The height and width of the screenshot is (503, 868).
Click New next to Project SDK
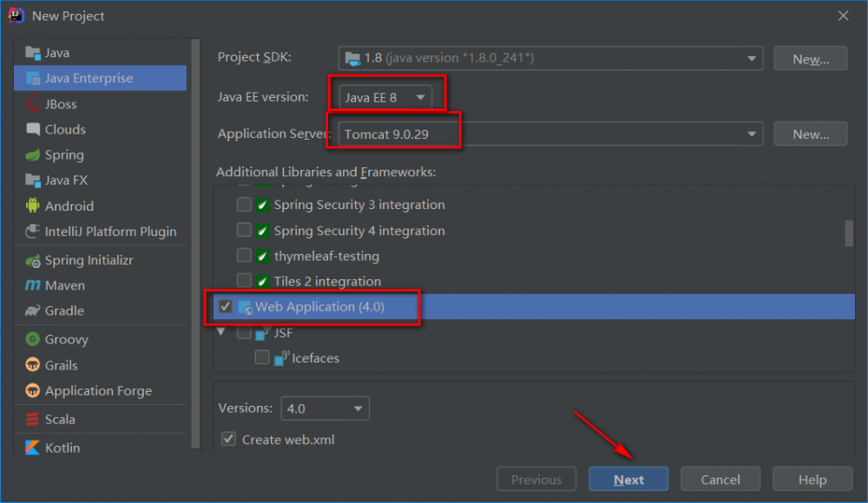[x=809, y=57]
